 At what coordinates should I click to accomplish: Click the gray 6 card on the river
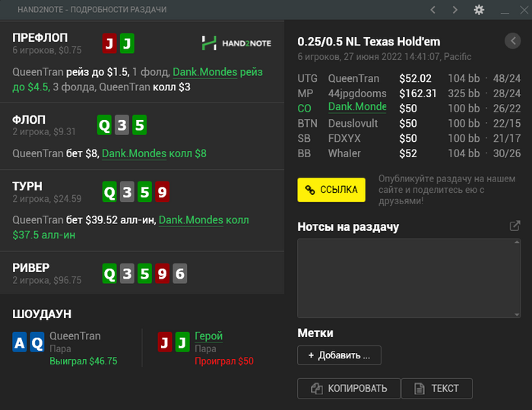180,273
